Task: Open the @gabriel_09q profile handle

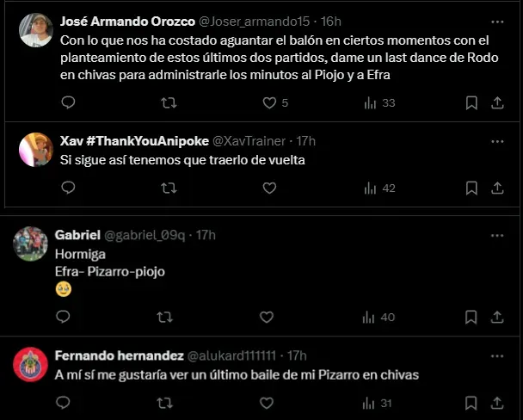Action: pos(147,235)
